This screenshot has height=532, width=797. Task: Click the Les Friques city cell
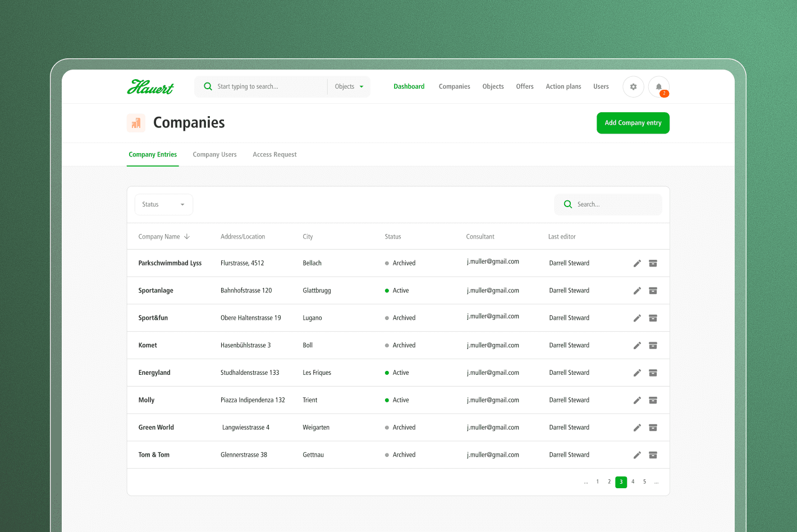317,373
